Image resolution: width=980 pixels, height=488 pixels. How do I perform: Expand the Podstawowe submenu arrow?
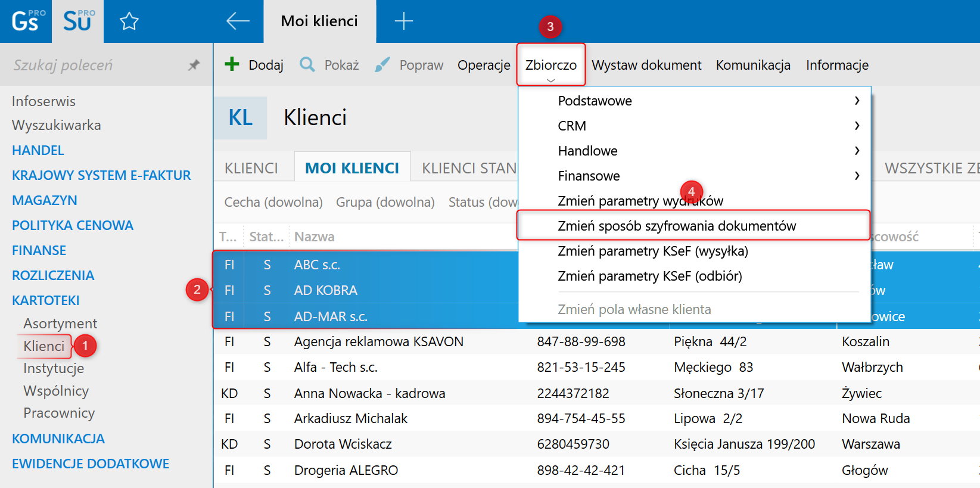857,101
